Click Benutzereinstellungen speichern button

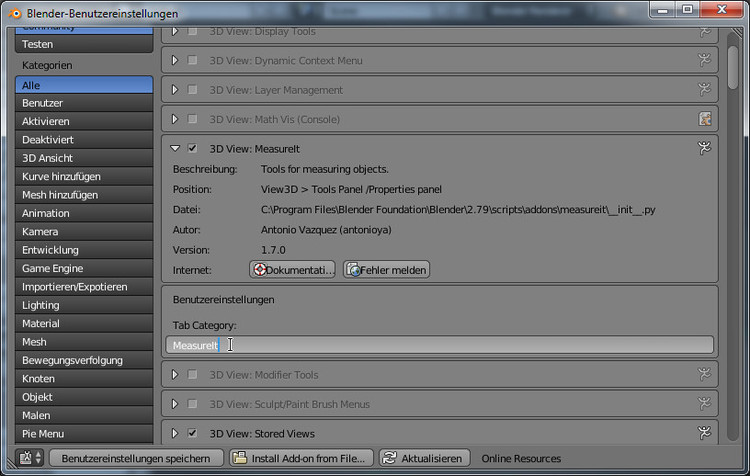click(136, 458)
